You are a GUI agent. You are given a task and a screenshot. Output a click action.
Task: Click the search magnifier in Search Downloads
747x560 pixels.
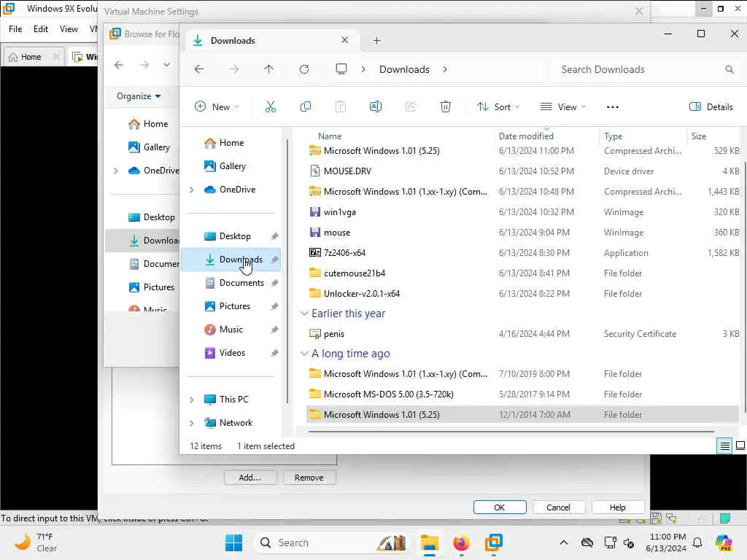pyautogui.click(x=729, y=69)
